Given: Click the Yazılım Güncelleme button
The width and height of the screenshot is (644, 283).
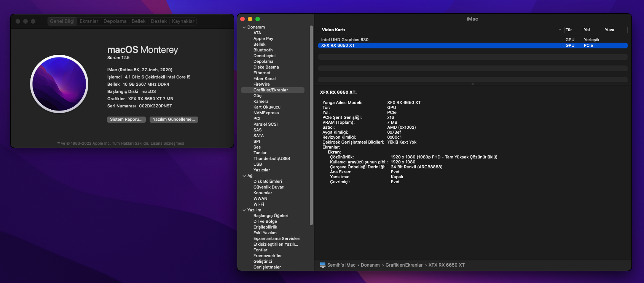Looking at the screenshot, I should point(174,120).
